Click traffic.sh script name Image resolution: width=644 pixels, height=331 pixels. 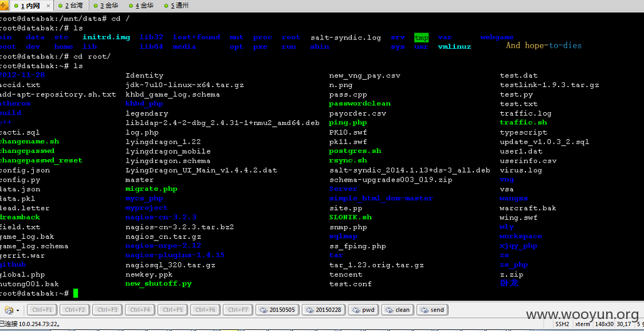point(523,123)
